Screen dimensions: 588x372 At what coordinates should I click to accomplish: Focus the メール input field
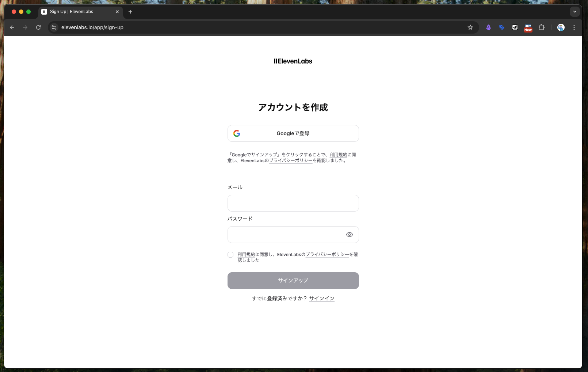[x=293, y=203]
